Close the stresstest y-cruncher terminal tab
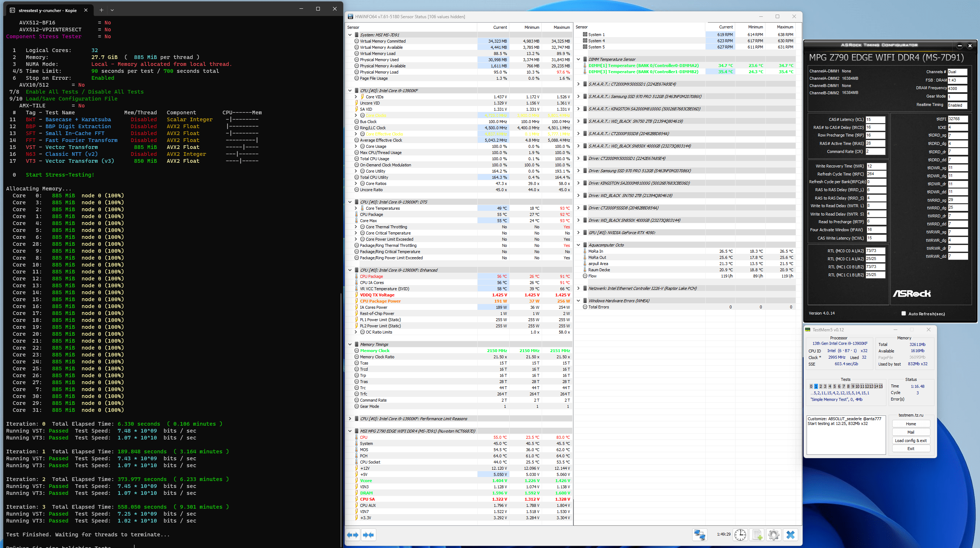The width and height of the screenshot is (980, 548). tap(86, 10)
